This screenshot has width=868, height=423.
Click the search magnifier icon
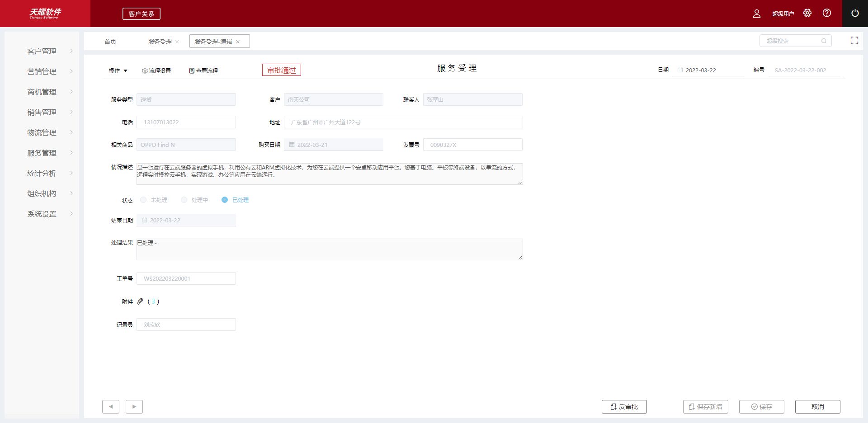(824, 41)
